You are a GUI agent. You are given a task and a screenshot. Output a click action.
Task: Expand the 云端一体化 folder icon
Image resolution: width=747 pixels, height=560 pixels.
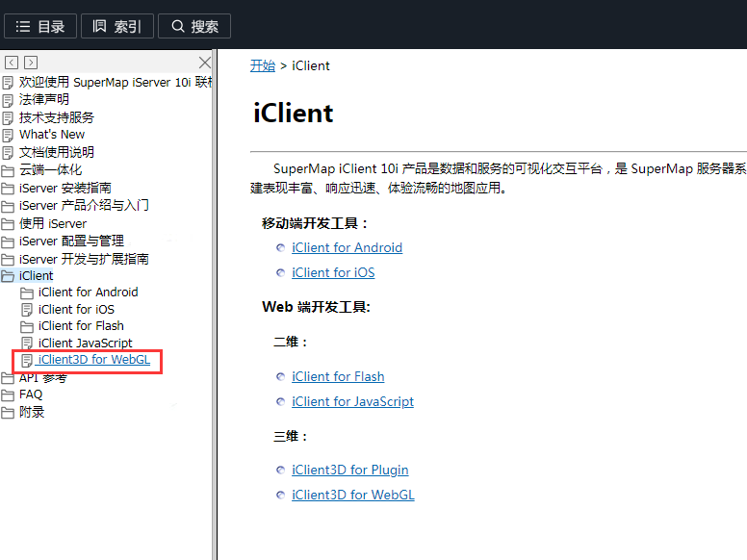[8, 170]
